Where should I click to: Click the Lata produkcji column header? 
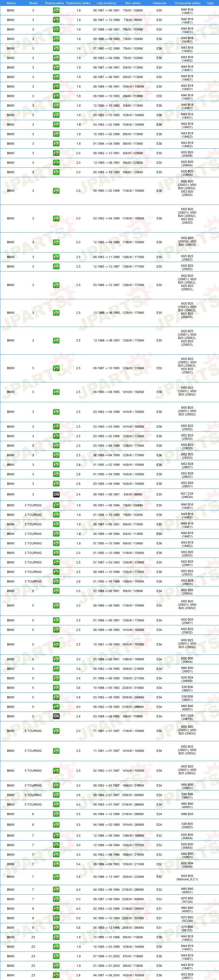click(x=106, y=3)
